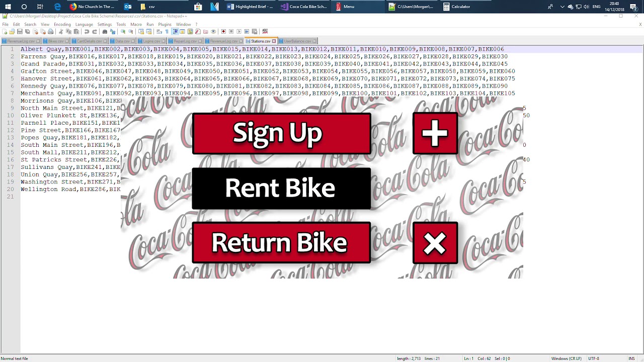Click the Sign Up button
The height and width of the screenshot is (362, 644).
[282, 133]
